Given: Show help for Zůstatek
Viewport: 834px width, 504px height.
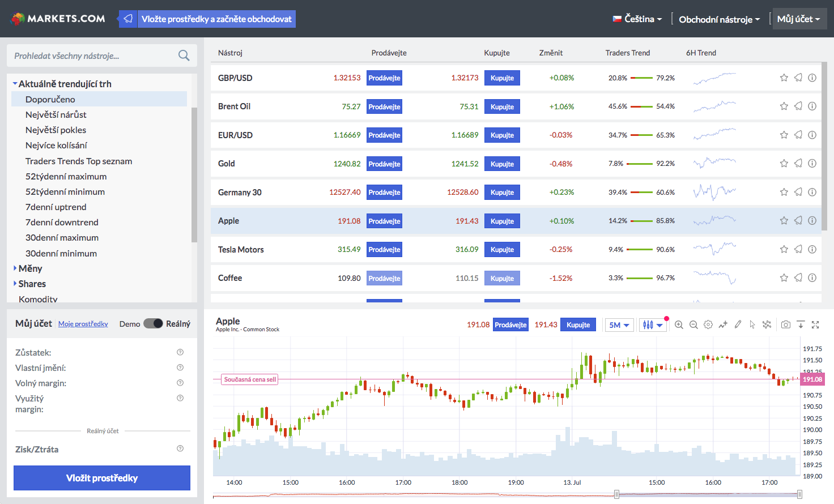Looking at the screenshot, I should [180, 352].
